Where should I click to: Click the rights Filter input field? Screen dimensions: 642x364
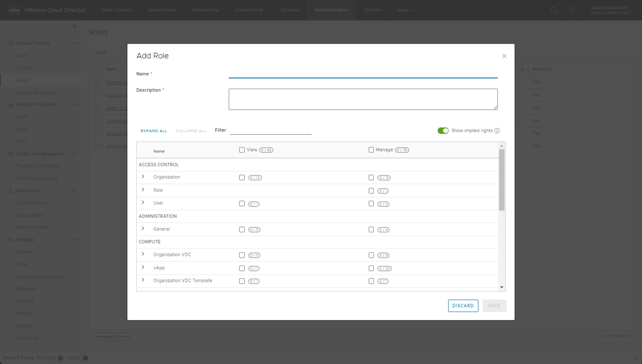pos(270,130)
